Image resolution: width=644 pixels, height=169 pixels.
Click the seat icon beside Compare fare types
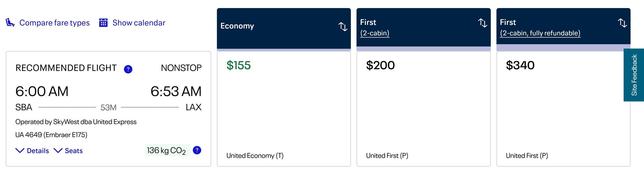[x=10, y=22]
